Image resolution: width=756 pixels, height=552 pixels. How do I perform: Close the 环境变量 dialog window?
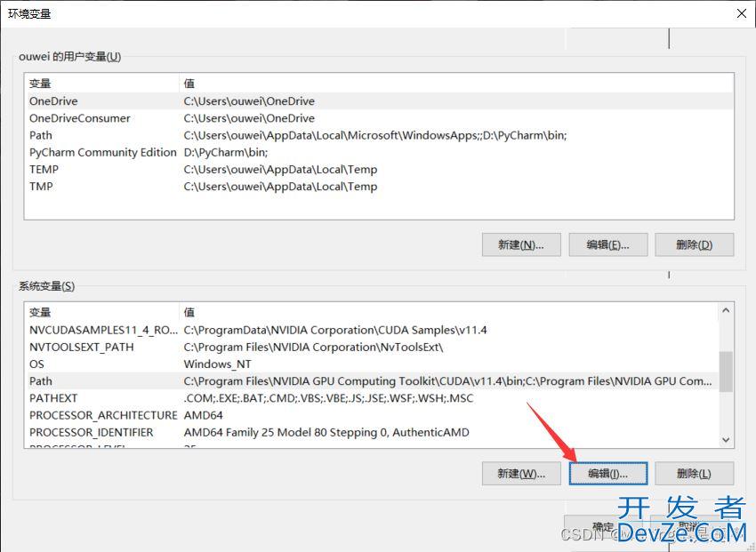point(742,13)
